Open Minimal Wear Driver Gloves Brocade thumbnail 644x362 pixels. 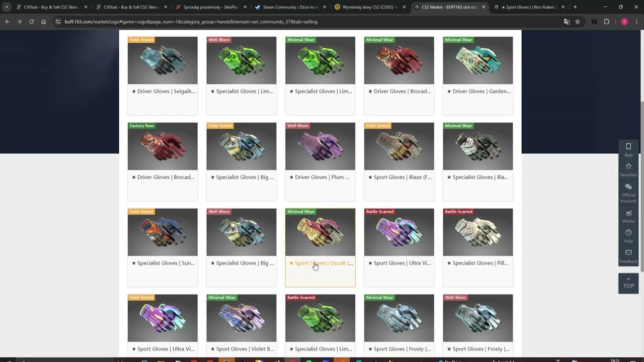tap(399, 60)
